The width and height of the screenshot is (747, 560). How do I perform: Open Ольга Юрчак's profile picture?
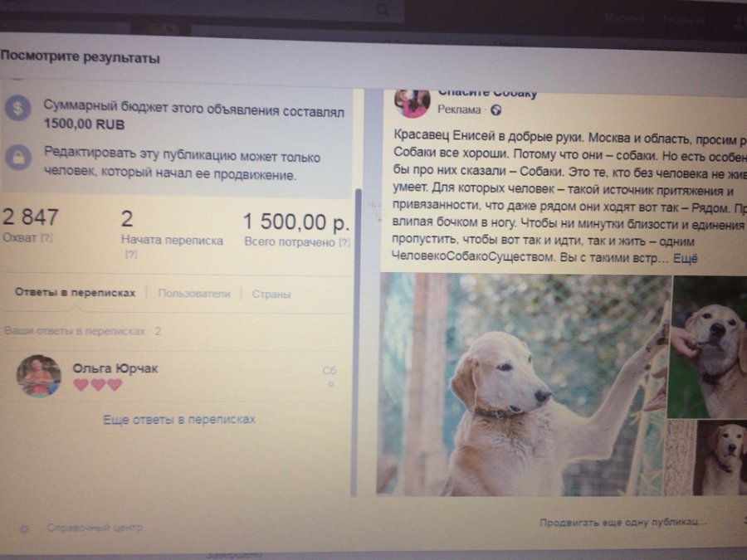[38, 376]
